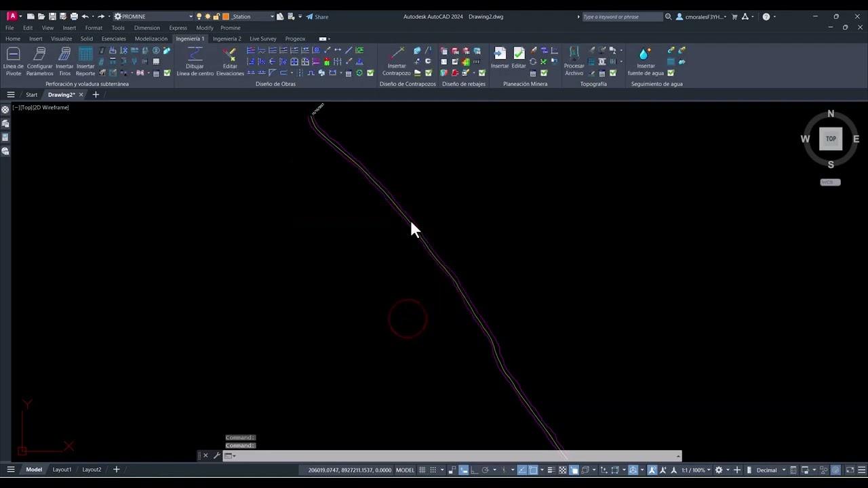868x488 pixels.
Task: Open the Format menu
Action: click(x=94, y=28)
